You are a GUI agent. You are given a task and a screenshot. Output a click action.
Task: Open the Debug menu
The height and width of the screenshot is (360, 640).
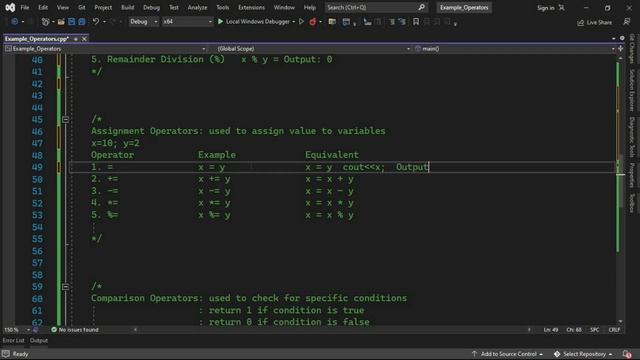151,7
